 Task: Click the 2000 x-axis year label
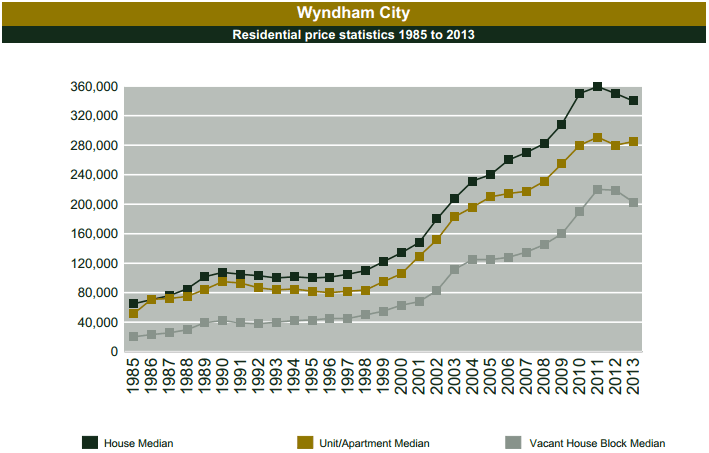pyautogui.click(x=401, y=376)
